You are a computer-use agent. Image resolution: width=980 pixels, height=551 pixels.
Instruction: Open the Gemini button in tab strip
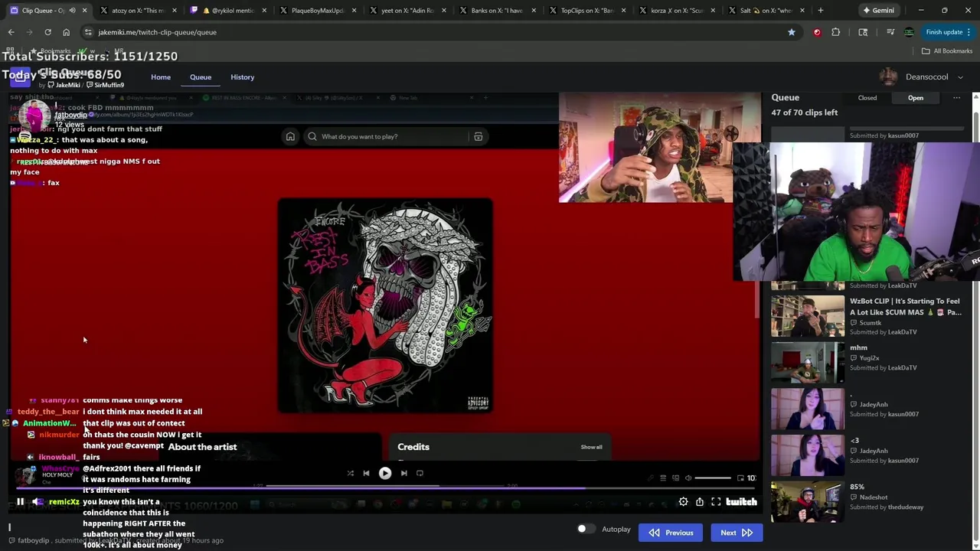click(x=878, y=11)
